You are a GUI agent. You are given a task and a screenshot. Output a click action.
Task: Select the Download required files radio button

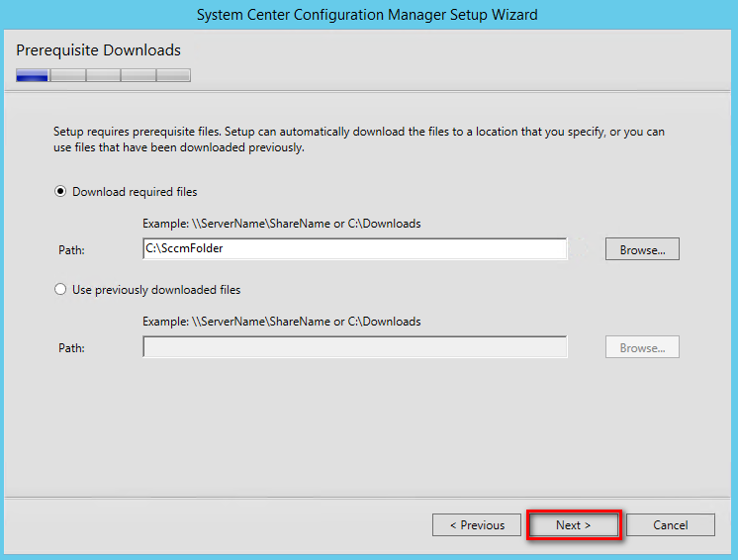point(60,192)
